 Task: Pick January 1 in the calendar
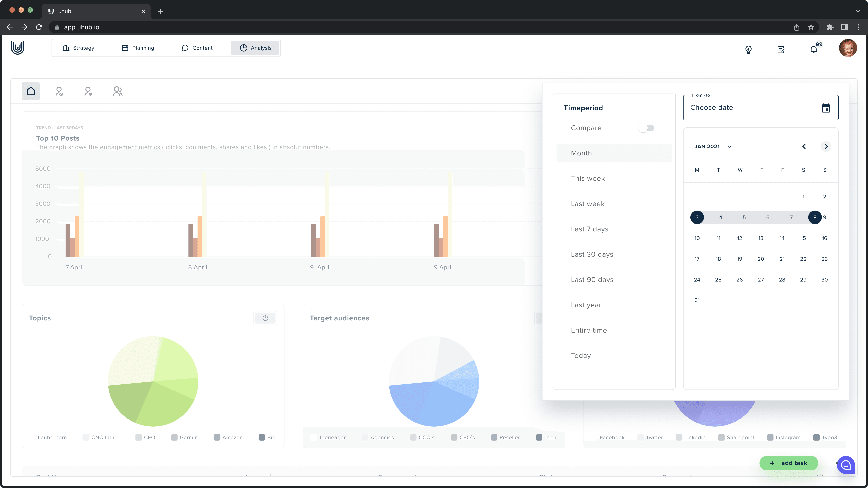tap(803, 197)
